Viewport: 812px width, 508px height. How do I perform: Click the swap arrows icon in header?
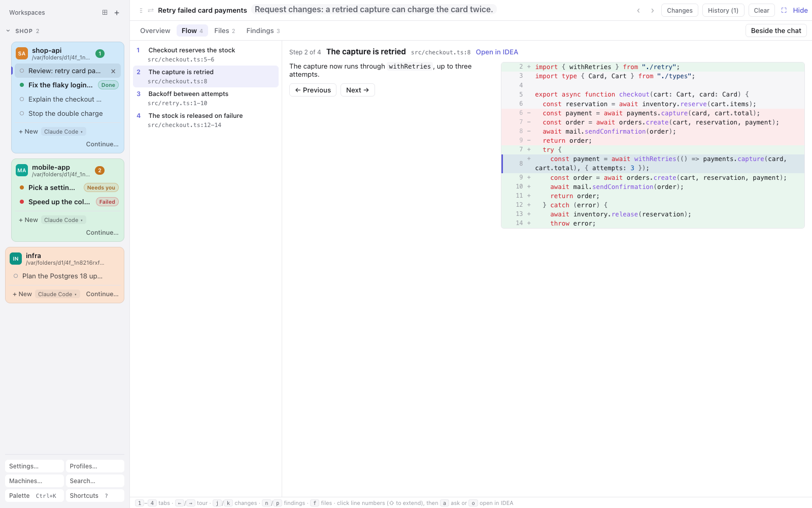[151, 10]
